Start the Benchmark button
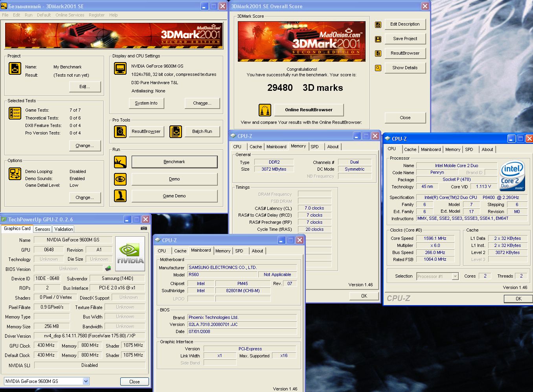The width and height of the screenshot is (533, 392). tap(175, 162)
